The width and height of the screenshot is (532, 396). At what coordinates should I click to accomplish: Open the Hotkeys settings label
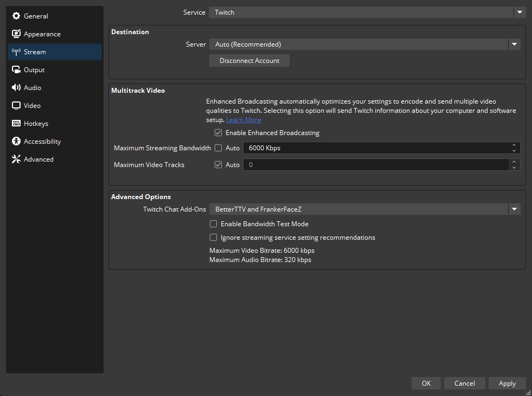click(36, 124)
